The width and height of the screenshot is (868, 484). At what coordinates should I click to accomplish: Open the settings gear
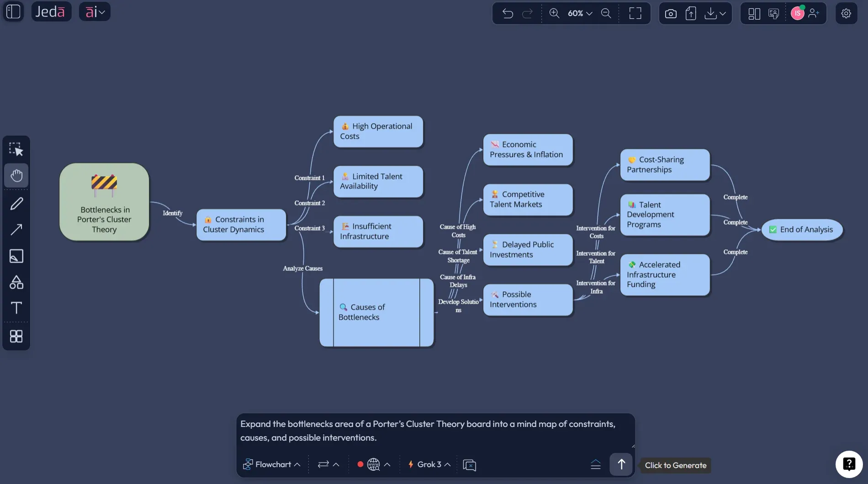[x=846, y=13]
